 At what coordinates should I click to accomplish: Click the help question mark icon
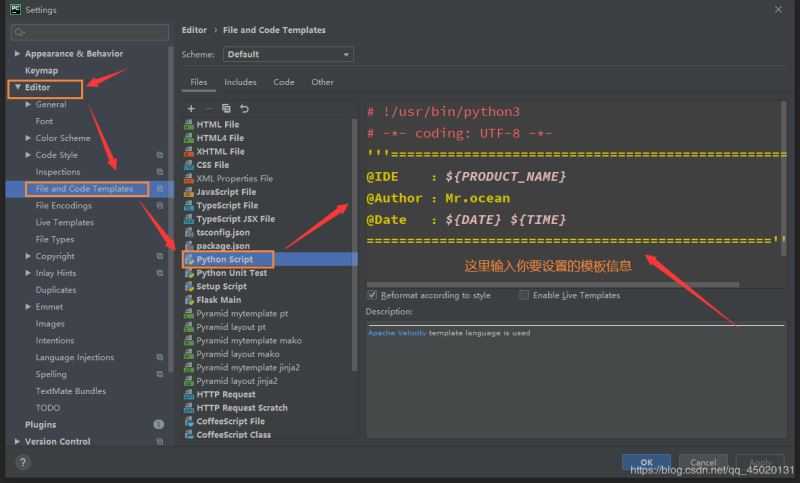coord(22,462)
